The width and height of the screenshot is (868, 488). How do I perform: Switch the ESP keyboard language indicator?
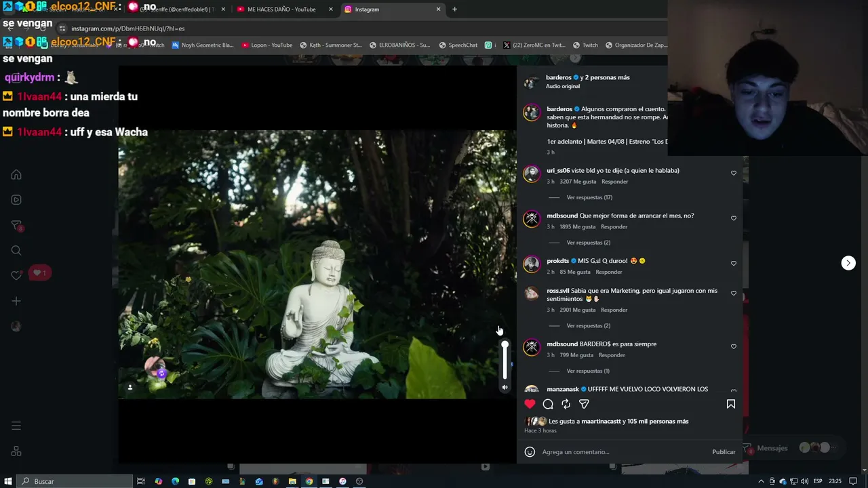tap(818, 481)
